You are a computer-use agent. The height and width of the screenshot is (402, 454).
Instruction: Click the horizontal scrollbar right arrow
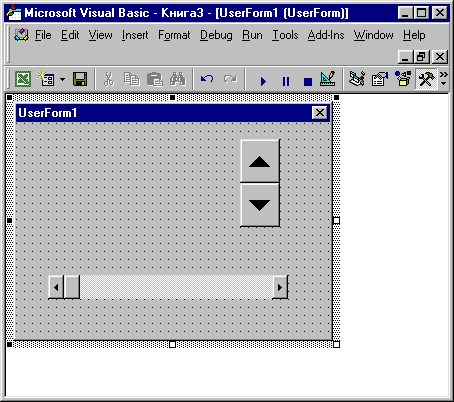pos(280,287)
